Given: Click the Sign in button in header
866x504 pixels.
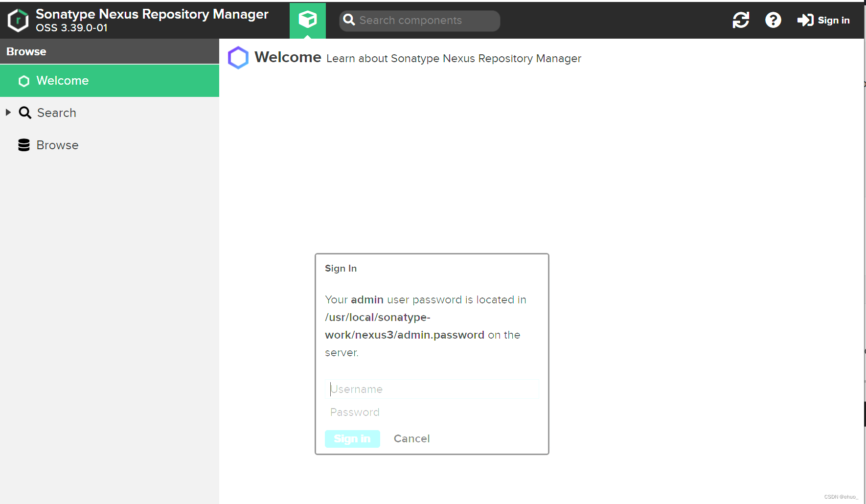Looking at the screenshot, I should [823, 20].
